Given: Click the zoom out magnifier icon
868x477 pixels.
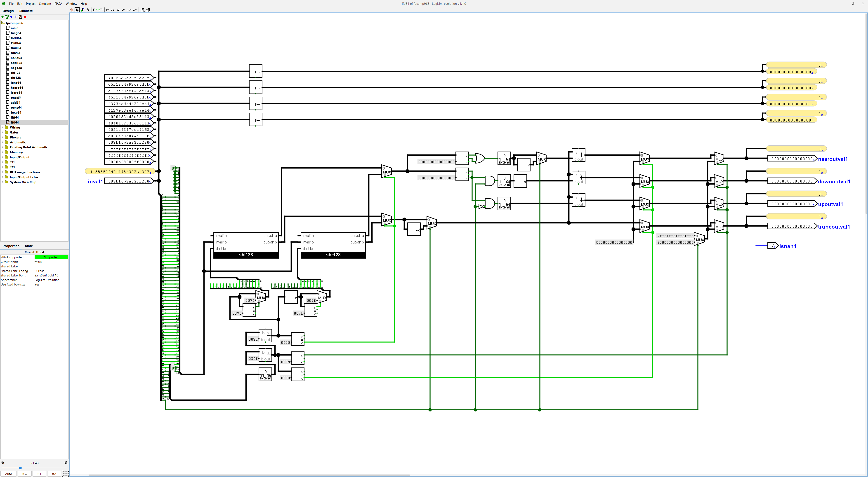Looking at the screenshot, I should tap(3, 463).
